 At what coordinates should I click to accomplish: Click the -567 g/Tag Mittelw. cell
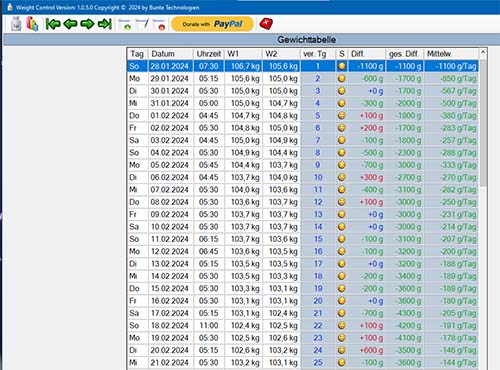(x=451, y=91)
